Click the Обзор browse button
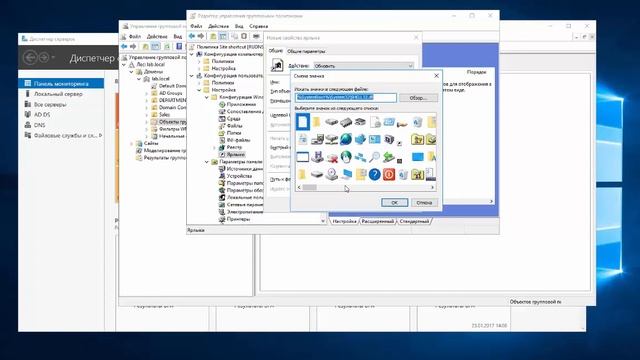The width and height of the screenshot is (640, 360). 418,98
